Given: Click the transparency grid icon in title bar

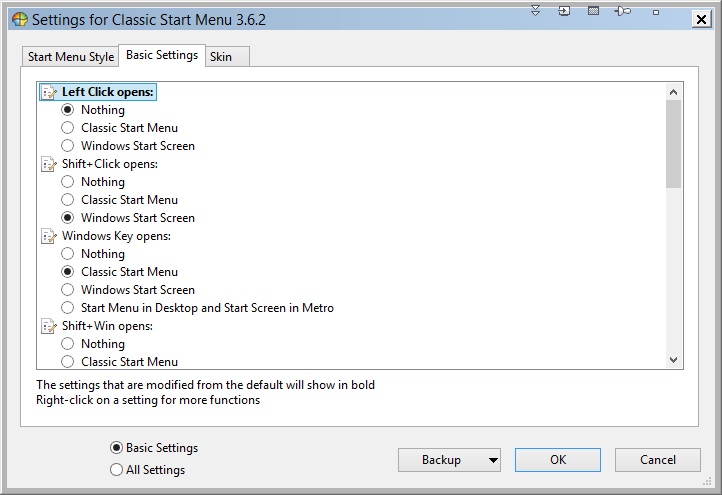Looking at the screenshot, I should coord(594,11).
